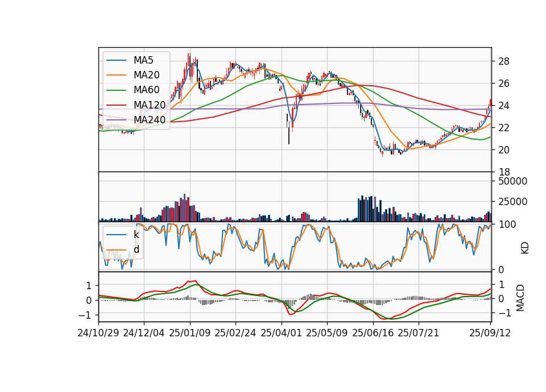Click the left MACD axis value 1
The height and width of the screenshot is (392, 546).
(89, 286)
